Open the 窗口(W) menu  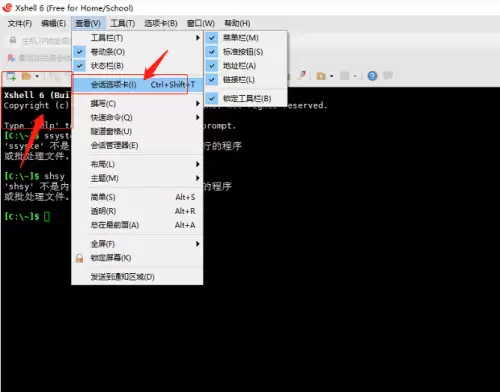(200, 23)
